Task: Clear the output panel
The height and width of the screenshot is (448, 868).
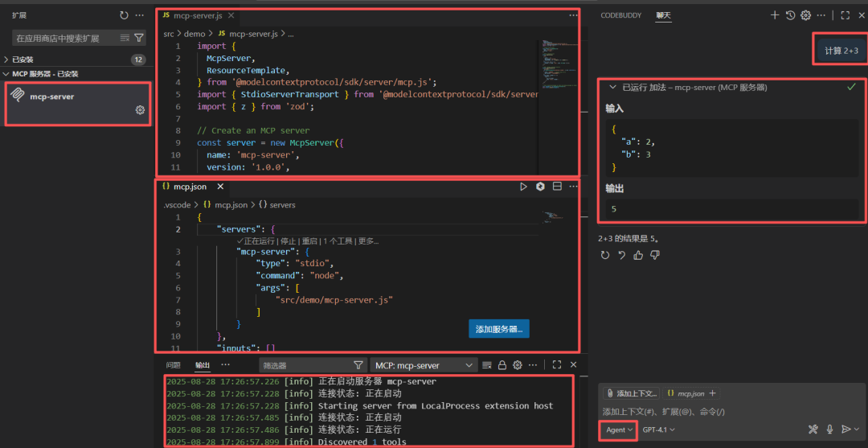Action: point(486,365)
